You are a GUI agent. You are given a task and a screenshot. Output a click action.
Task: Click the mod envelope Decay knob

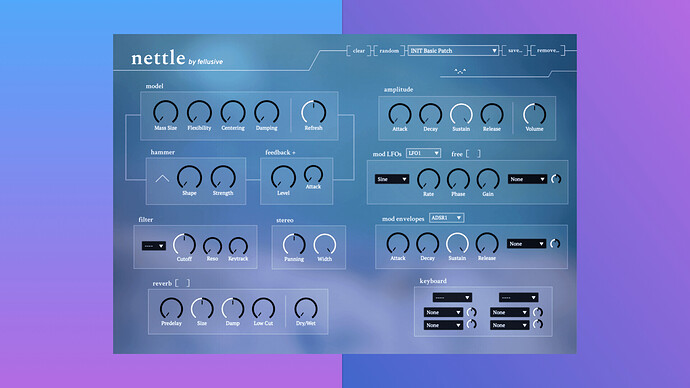[x=427, y=244]
